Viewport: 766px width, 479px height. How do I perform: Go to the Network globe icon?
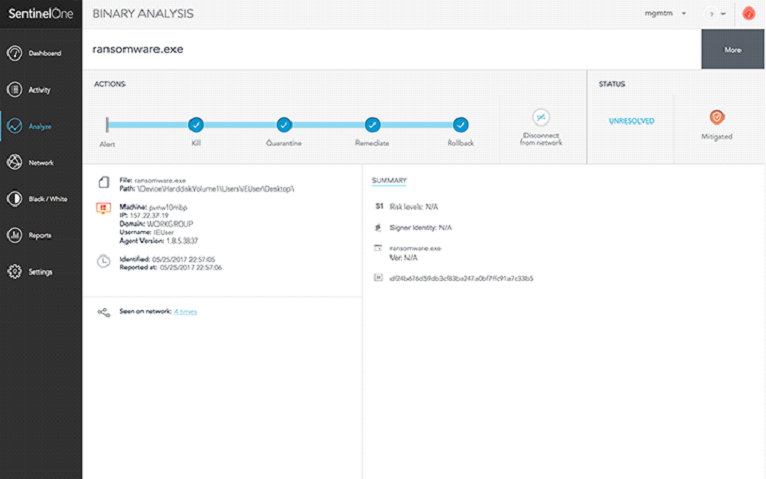pos(15,162)
